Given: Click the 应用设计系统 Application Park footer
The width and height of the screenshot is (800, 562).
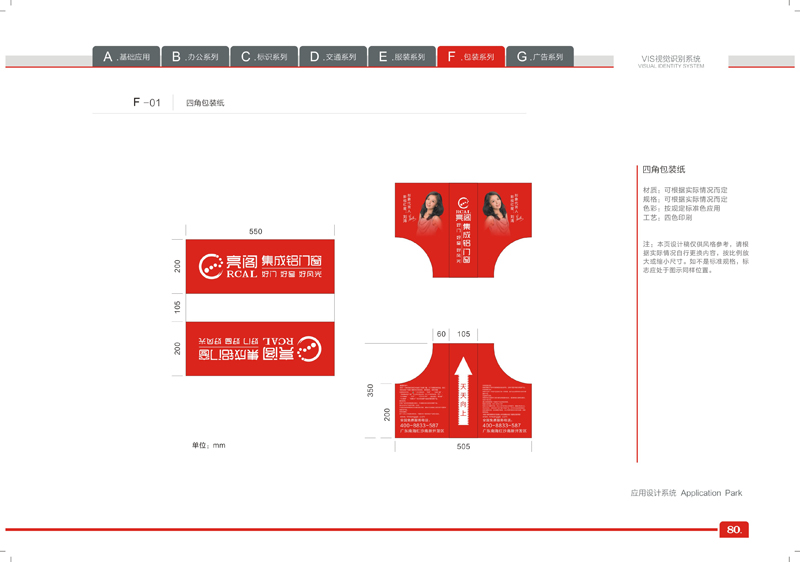Looking at the screenshot, I should coord(686,493).
